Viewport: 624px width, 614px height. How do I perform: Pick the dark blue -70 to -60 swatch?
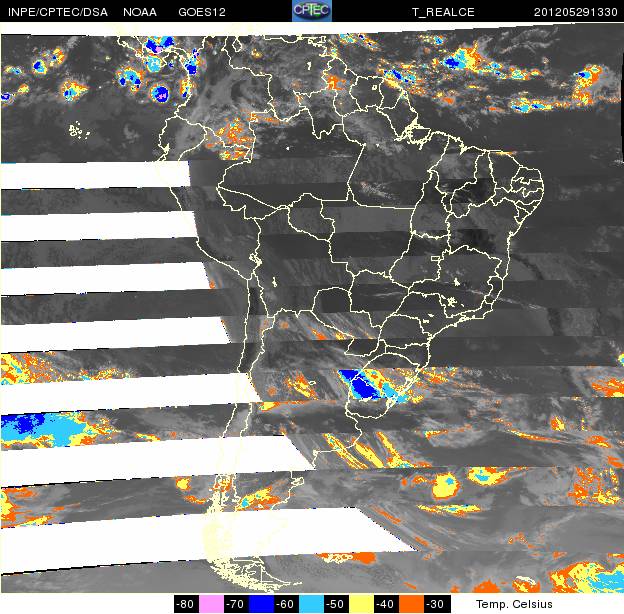coord(261,604)
